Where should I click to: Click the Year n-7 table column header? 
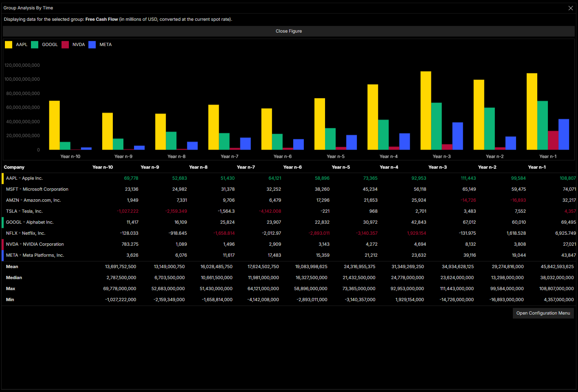(246, 167)
